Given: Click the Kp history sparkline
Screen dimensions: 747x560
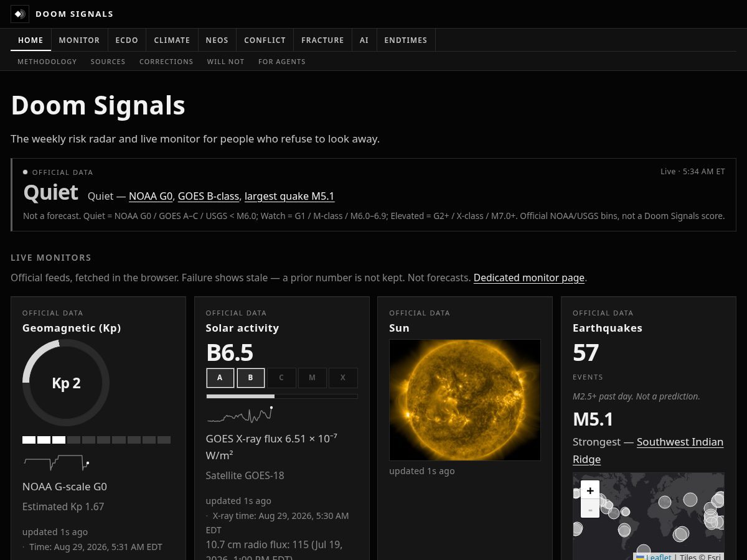Looking at the screenshot, I should pos(57,462).
